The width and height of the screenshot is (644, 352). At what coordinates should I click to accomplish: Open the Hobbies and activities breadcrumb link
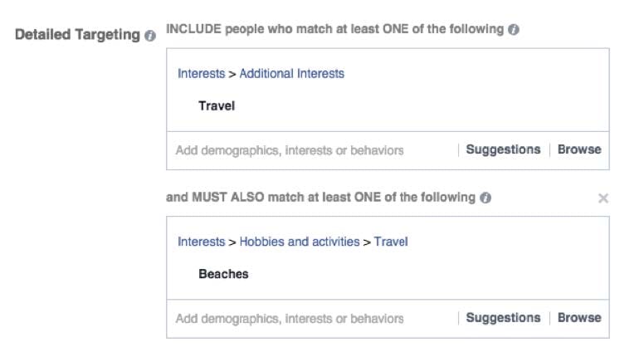pos(300,242)
